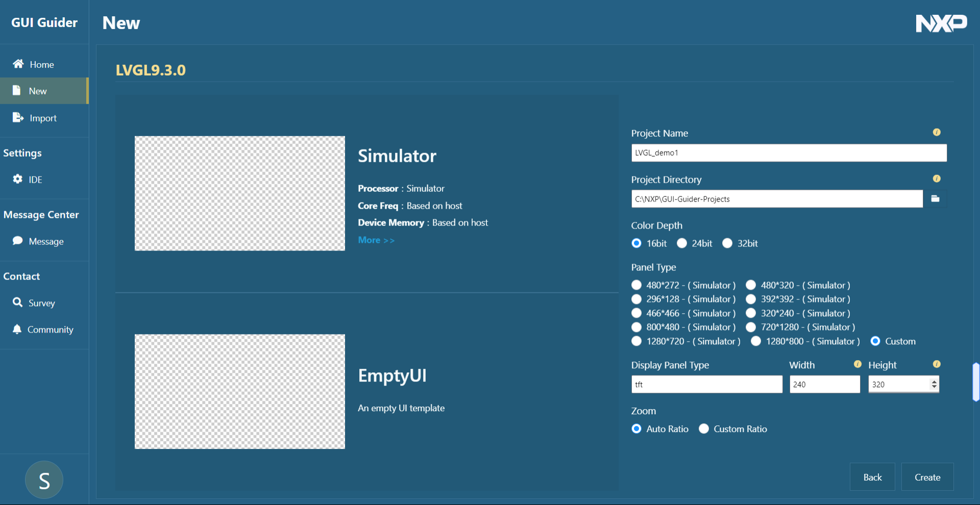Click the GUI Guider app title
The height and width of the screenshot is (505, 980).
[x=44, y=22]
